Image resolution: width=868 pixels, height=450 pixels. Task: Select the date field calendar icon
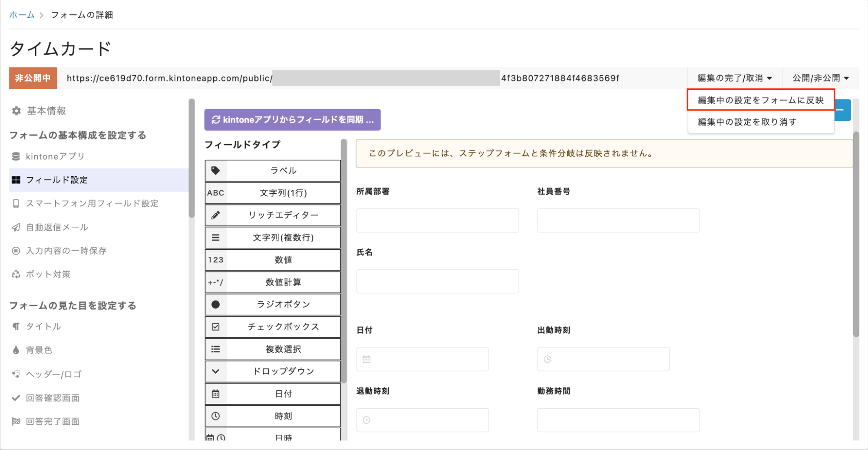(215, 394)
